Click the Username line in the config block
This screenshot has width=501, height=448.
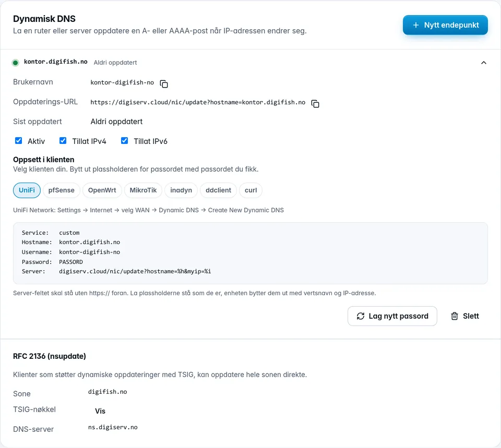coord(71,252)
